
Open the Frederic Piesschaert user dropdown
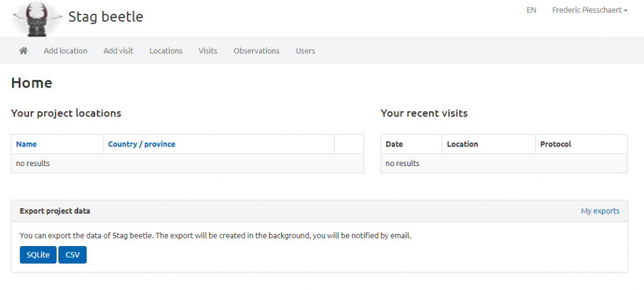[590, 10]
